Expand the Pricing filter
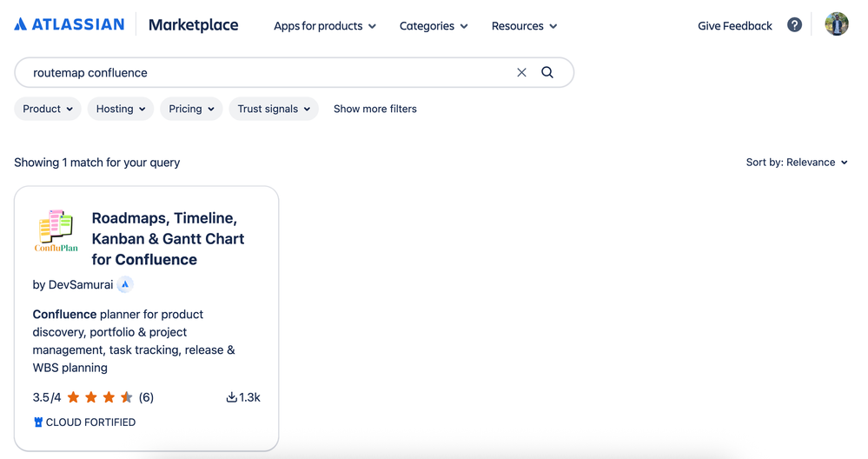 tap(191, 109)
